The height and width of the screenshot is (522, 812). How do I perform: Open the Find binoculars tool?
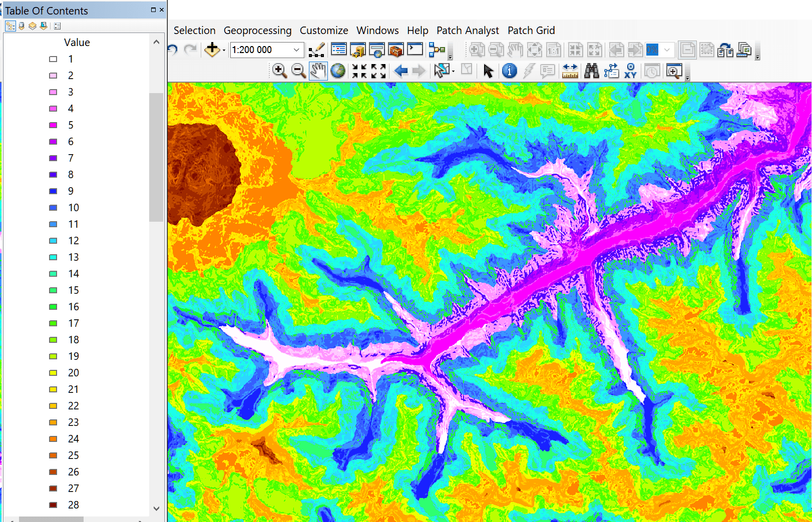(x=591, y=71)
